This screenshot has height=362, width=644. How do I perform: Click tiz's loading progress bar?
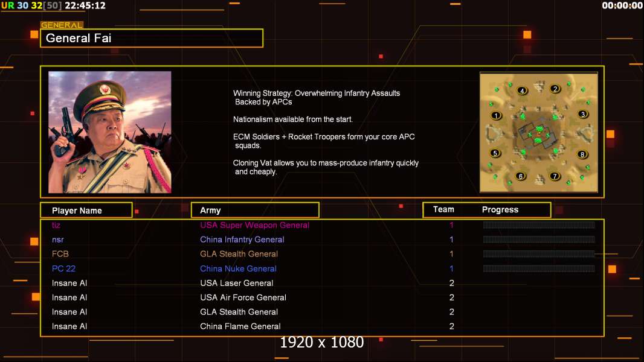tap(538, 225)
